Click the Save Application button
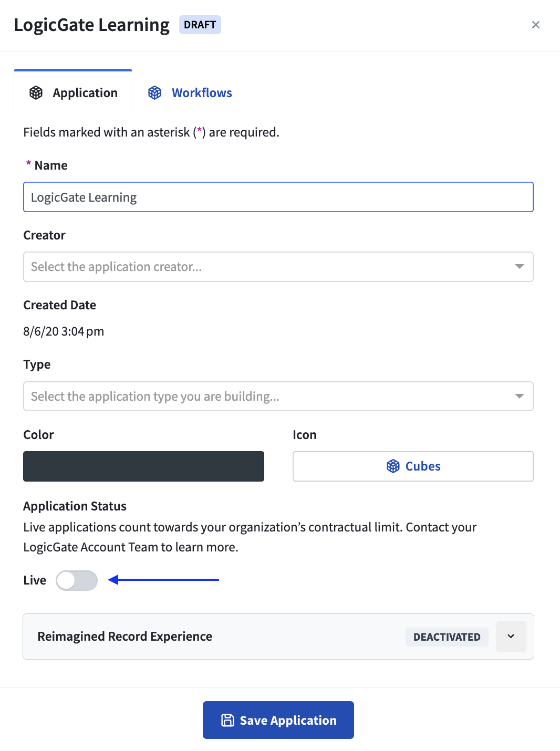560x751 pixels. tap(278, 720)
